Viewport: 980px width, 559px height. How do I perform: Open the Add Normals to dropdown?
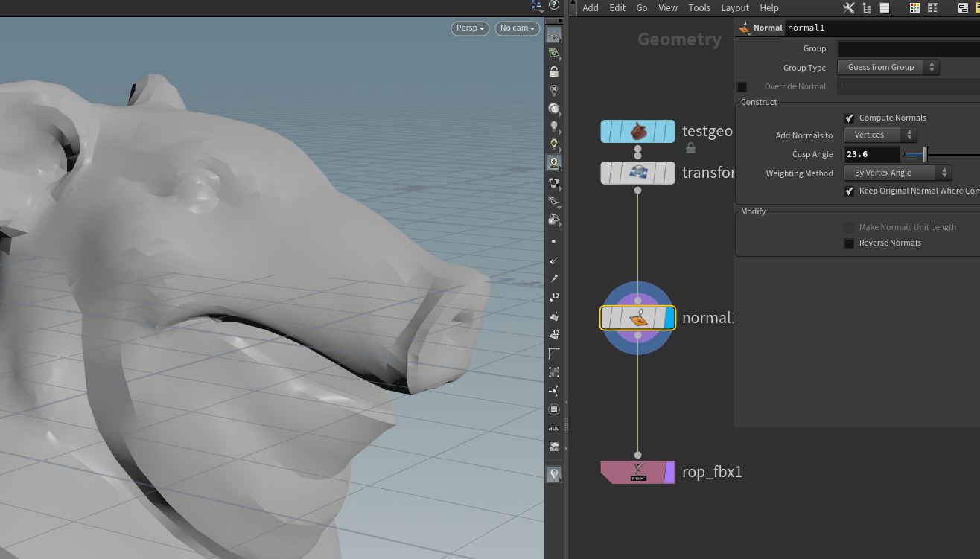[880, 135]
